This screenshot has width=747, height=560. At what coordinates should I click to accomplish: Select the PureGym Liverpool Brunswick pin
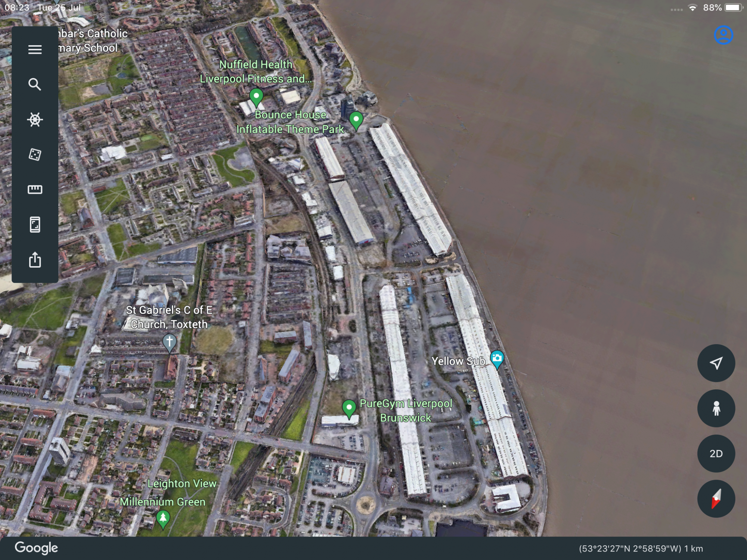click(349, 409)
